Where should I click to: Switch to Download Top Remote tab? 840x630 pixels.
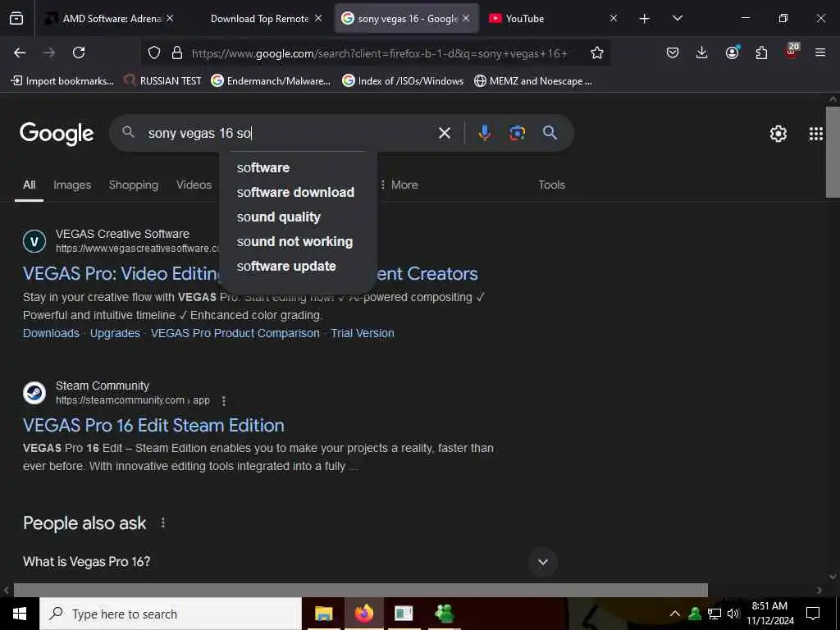click(x=260, y=19)
